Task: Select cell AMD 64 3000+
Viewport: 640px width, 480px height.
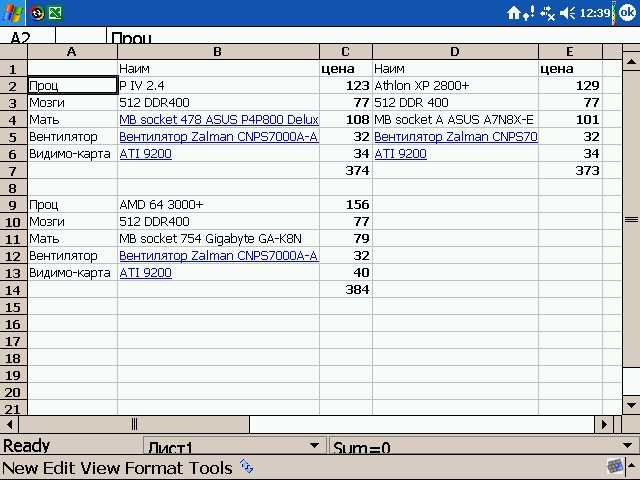Action: coord(218,204)
